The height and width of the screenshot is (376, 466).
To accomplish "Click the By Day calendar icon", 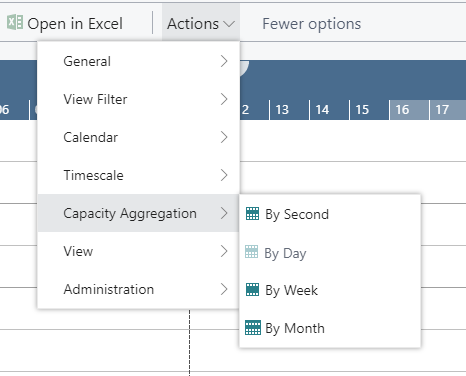I will click(x=252, y=252).
